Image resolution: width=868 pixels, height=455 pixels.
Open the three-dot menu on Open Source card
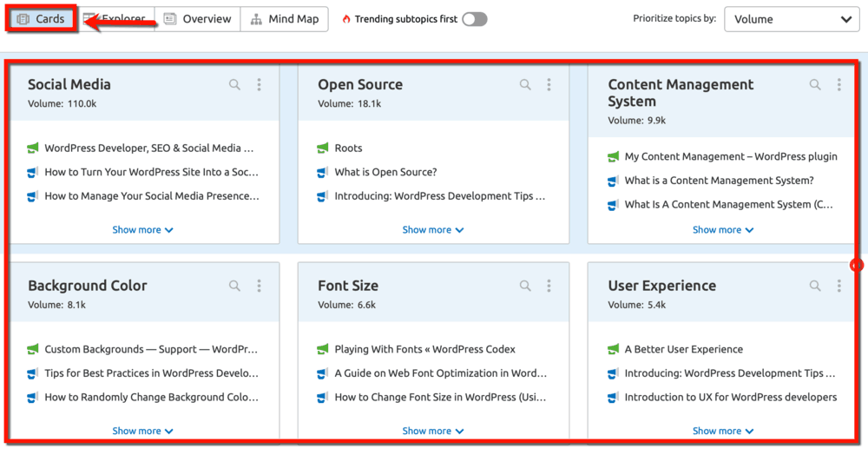(549, 85)
